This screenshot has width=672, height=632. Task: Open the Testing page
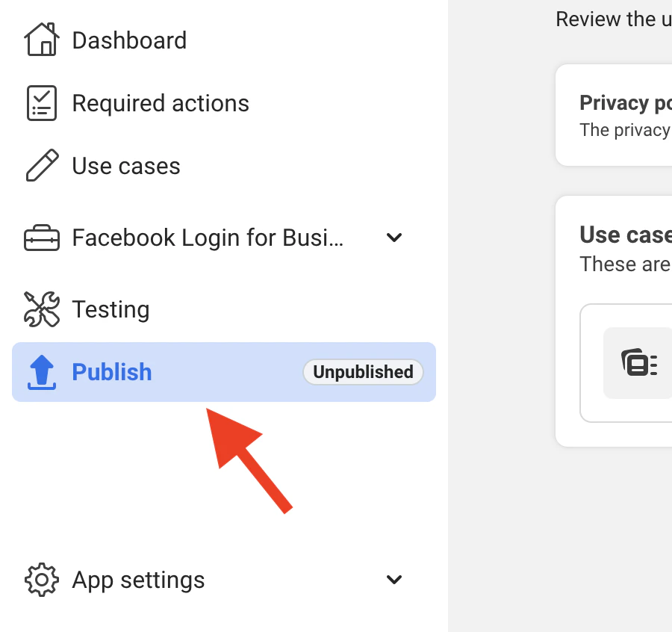(111, 309)
